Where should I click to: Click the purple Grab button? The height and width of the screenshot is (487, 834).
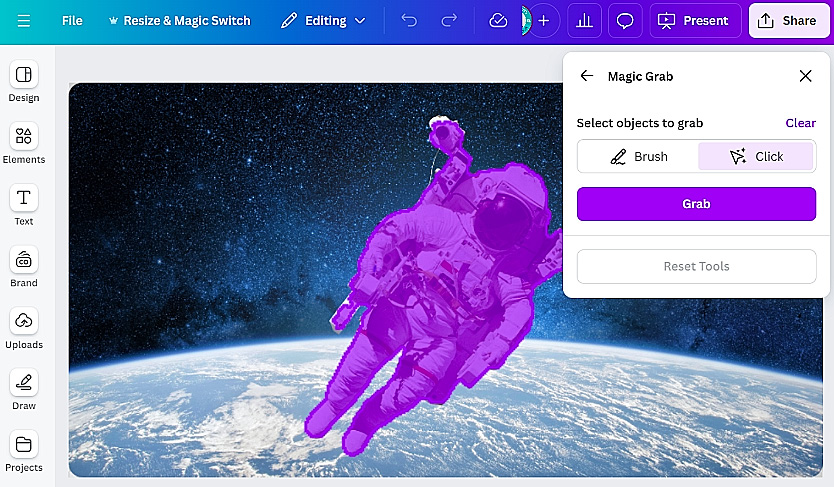(x=696, y=204)
